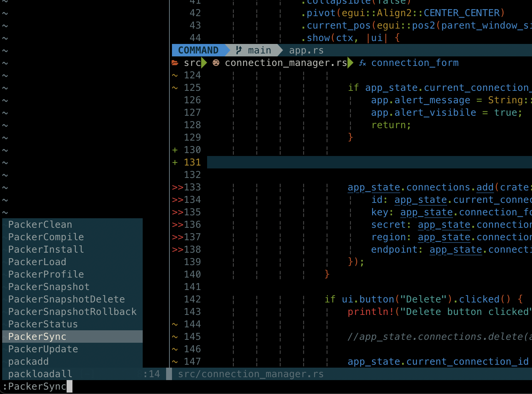
Task: Click the orange folder icon before src
Action: point(175,63)
